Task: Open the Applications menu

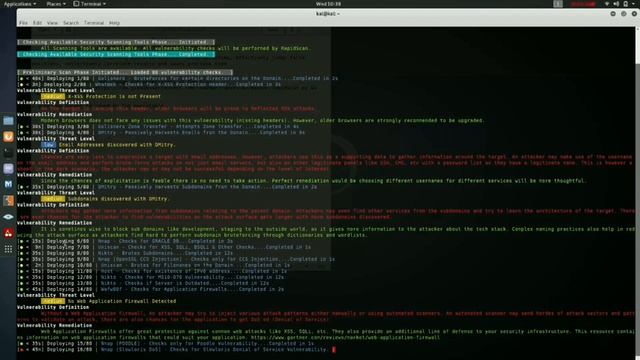Action: 20,4
